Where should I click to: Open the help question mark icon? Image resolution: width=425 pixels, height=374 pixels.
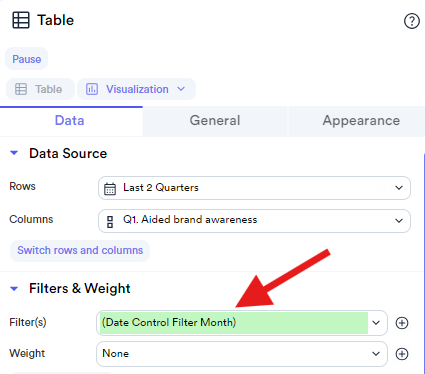pyautogui.click(x=412, y=21)
